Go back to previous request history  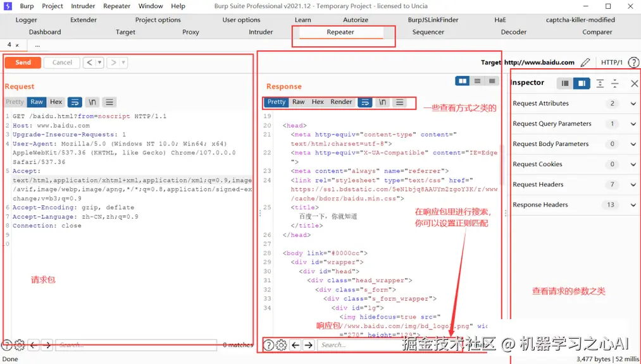tap(89, 63)
